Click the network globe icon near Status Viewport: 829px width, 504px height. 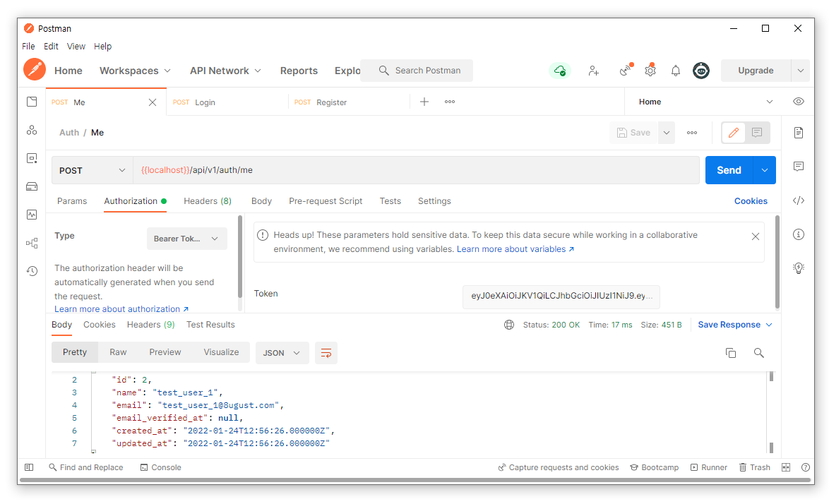coord(509,325)
